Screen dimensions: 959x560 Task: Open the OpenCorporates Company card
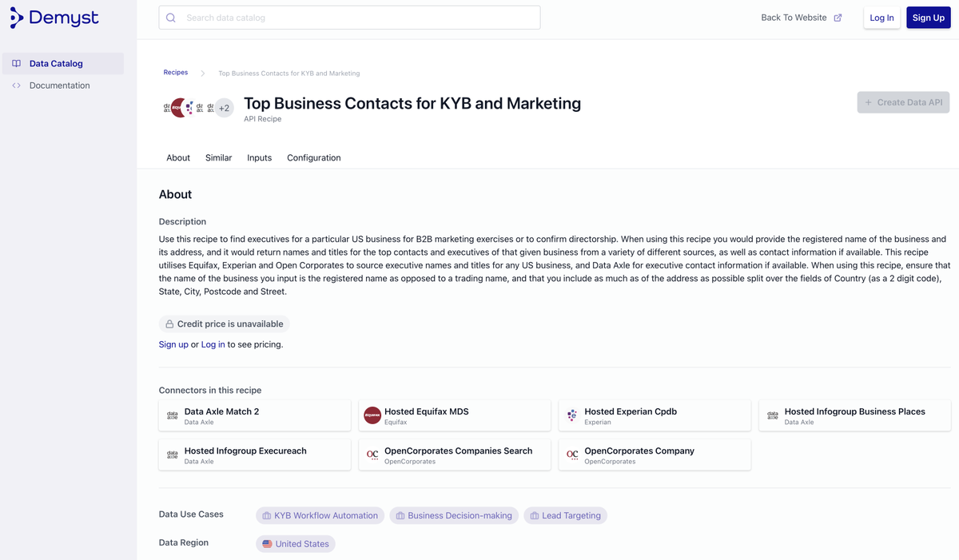click(x=655, y=455)
